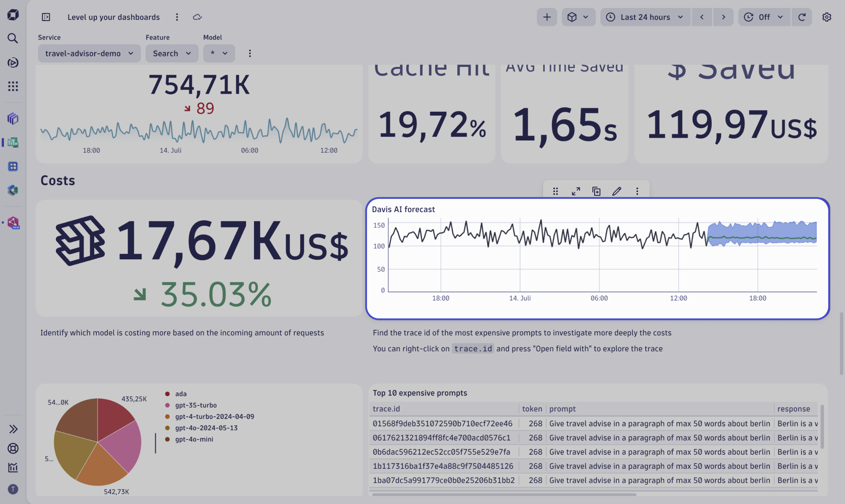Screen dimensions: 845x504
Task: Add a new tile with the plus button
Action: [x=547, y=17]
